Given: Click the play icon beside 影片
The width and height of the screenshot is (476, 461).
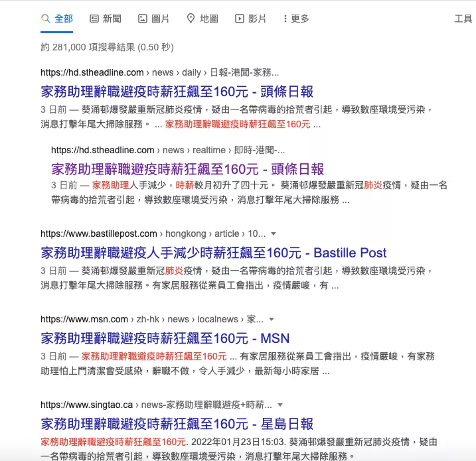Looking at the screenshot, I should tap(239, 19).
